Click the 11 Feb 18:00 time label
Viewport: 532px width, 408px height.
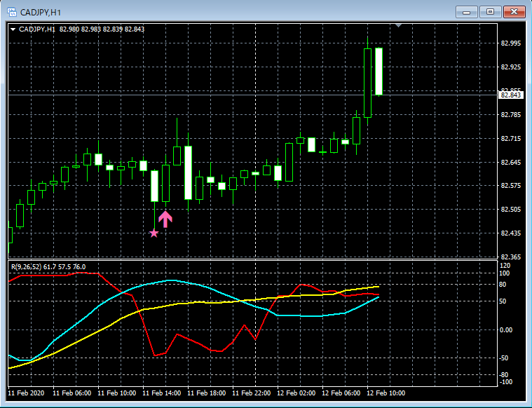coord(207,393)
